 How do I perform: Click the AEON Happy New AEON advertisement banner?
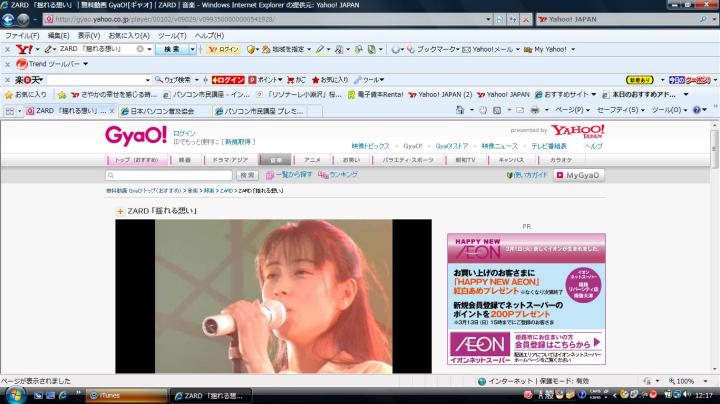tap(526, 298)
